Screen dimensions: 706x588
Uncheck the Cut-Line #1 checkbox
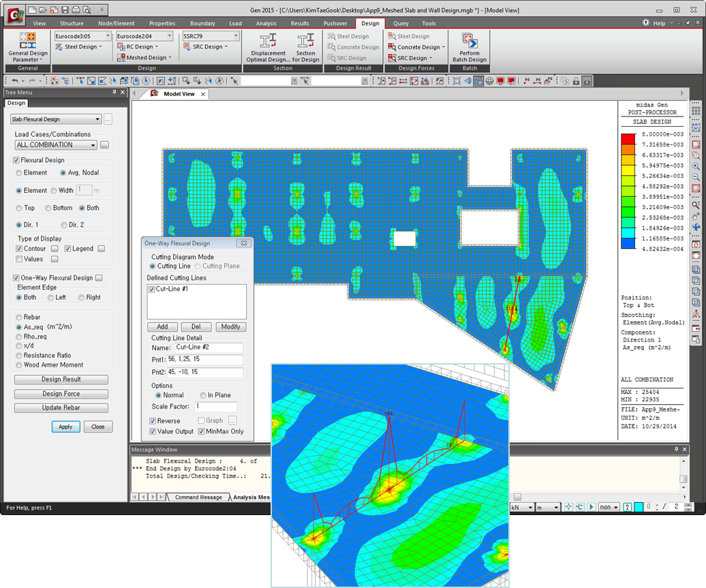coord(152,289)
